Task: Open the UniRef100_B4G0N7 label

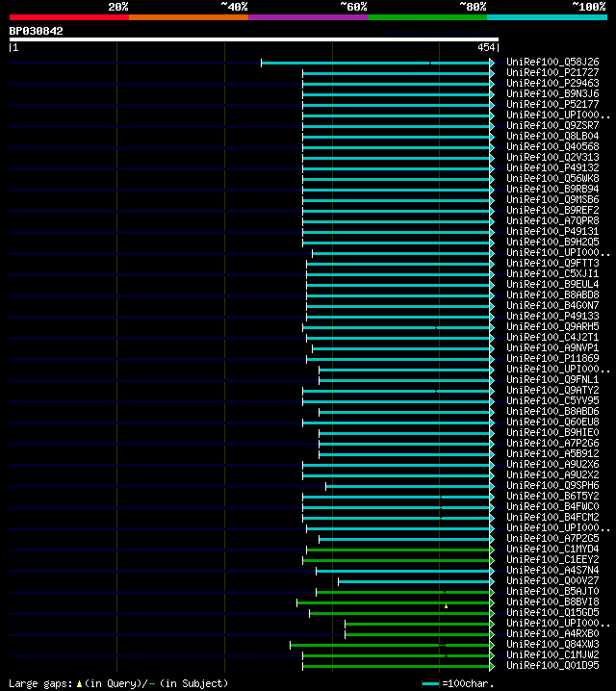Action: 552,305
